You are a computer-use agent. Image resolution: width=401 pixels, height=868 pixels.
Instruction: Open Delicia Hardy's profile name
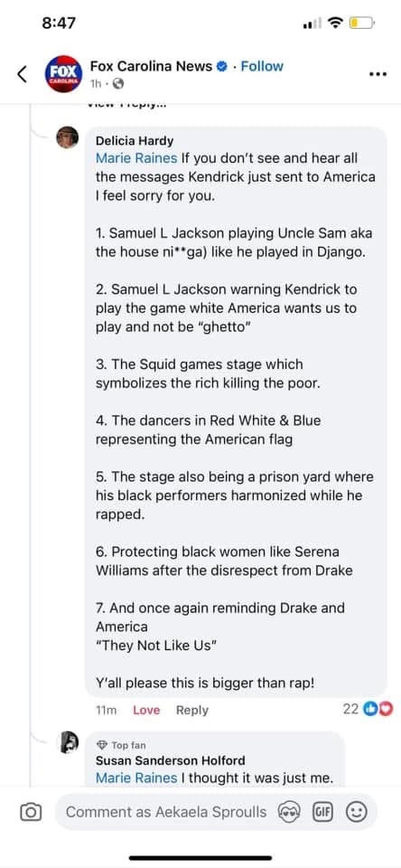point(135,141)
